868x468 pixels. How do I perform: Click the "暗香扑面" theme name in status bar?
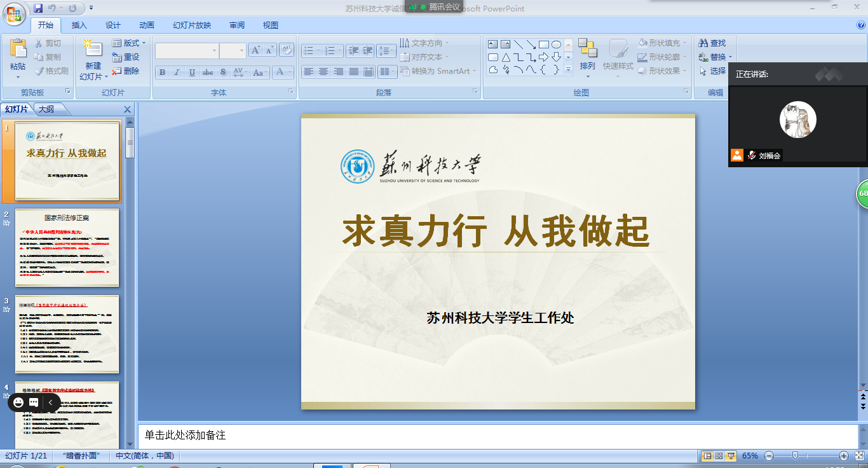click(x=81, y=456)
